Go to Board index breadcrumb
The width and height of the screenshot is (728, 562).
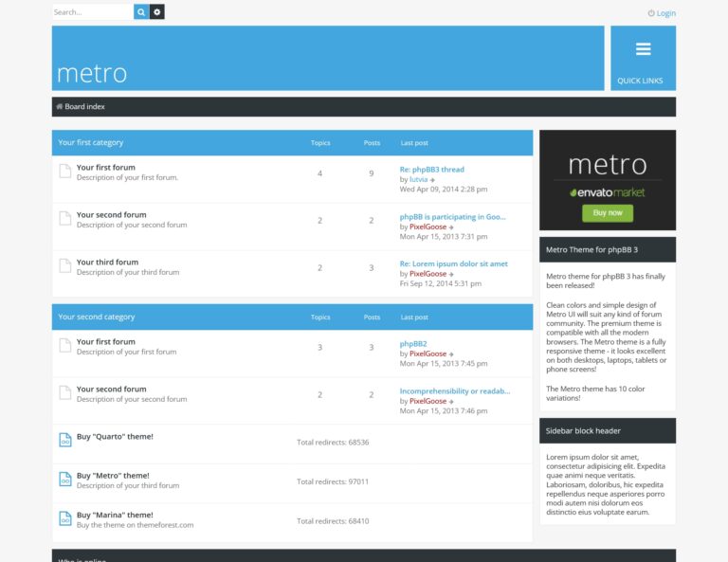click(84, 107)
